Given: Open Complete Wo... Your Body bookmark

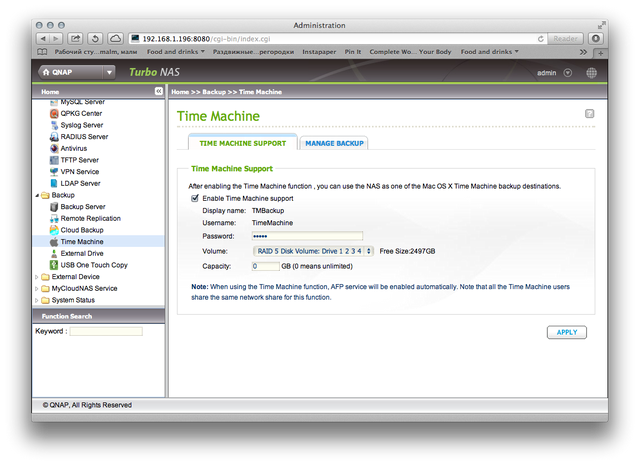Looking at the screenshot, I should (x=410, y=52).
